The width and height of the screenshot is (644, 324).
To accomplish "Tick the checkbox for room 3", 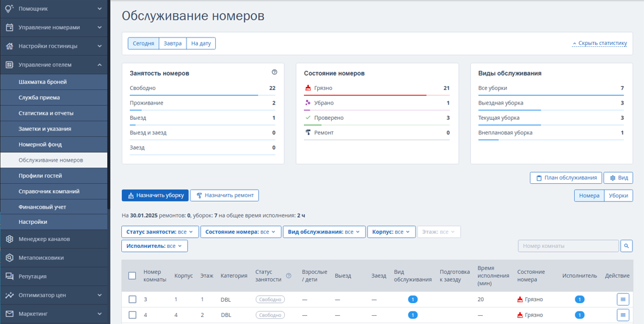I will coord(132,299).
